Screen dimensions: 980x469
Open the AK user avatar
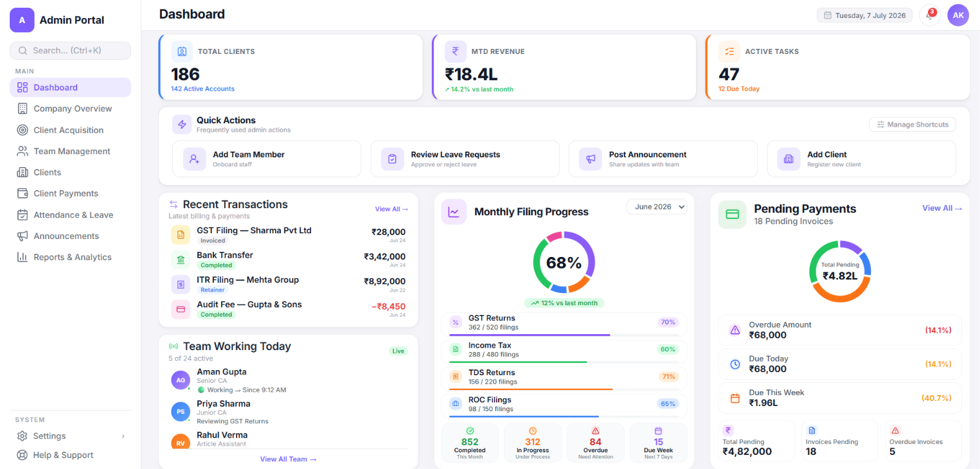[x=958, y=15]
